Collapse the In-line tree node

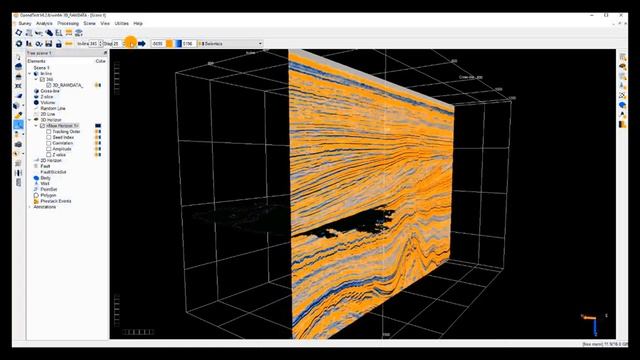point(30,74)
